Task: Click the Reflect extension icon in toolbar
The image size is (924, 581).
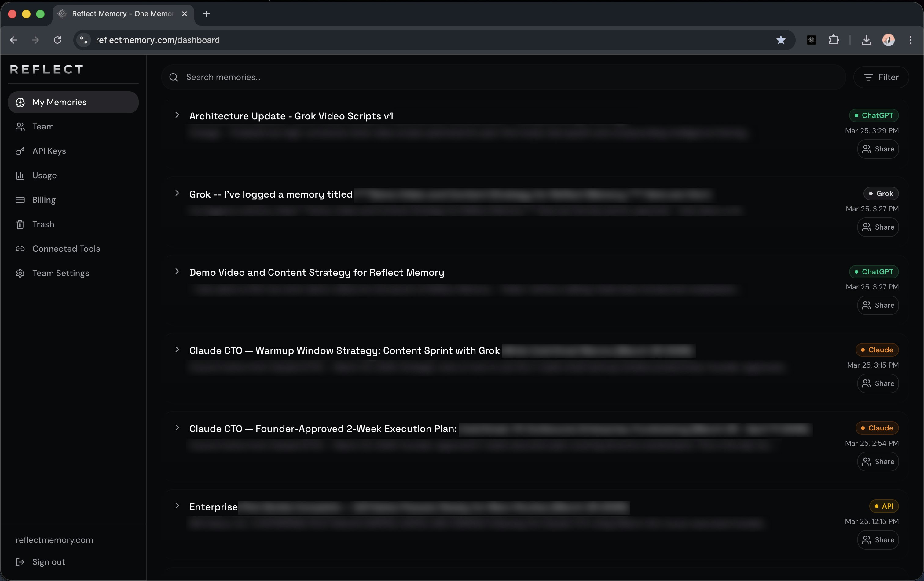Action: [811, 40]
